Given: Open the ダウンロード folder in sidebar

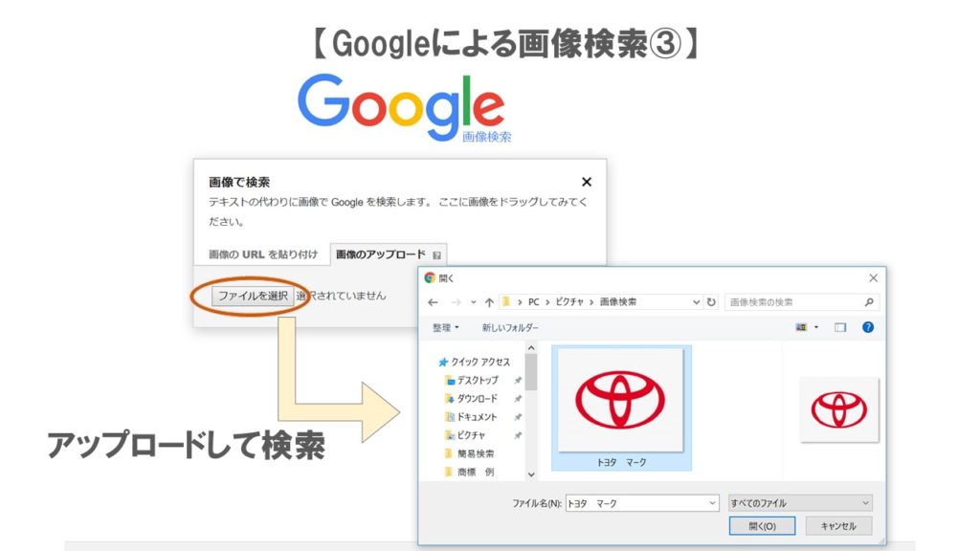Looking at the screenshot, I should (476, 398).
